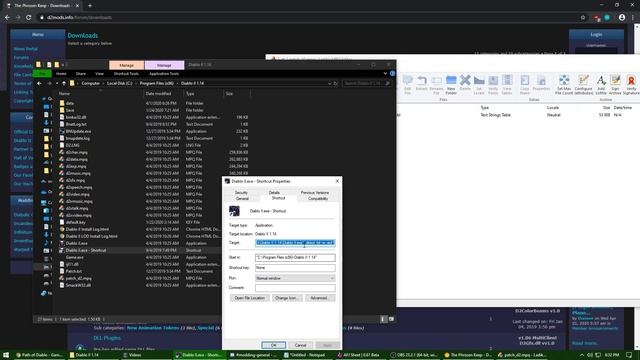Click OK in Shortcut Properties dialog
640x360 pixels.
(273, 345)
